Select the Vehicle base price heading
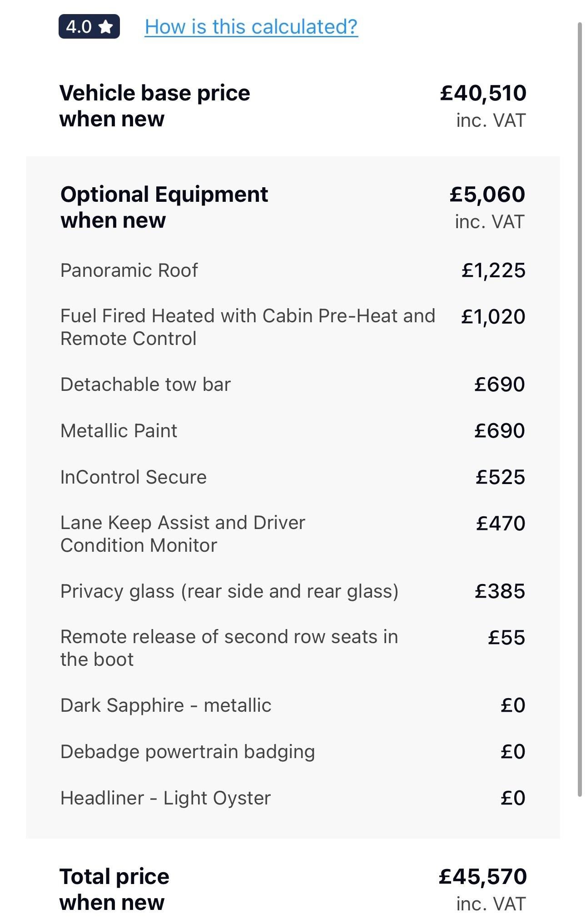Image resolution: width=586 pixels, height=924 pixels. 155,106
